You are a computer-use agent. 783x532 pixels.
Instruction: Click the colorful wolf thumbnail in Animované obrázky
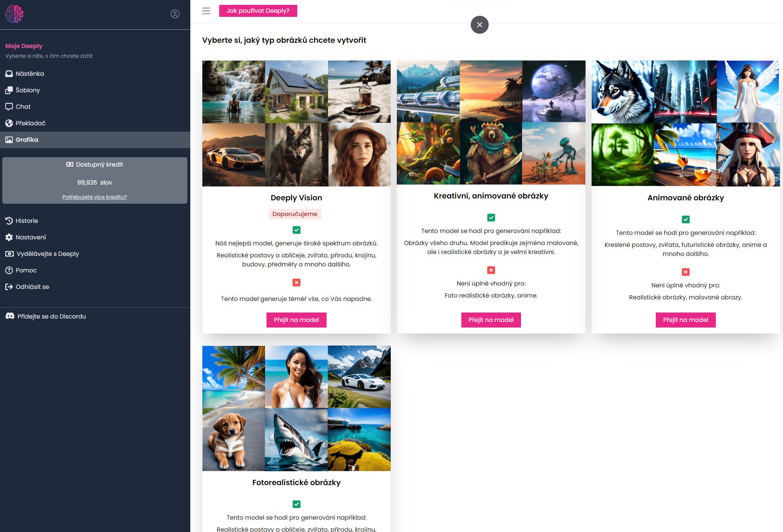(623, 92)
